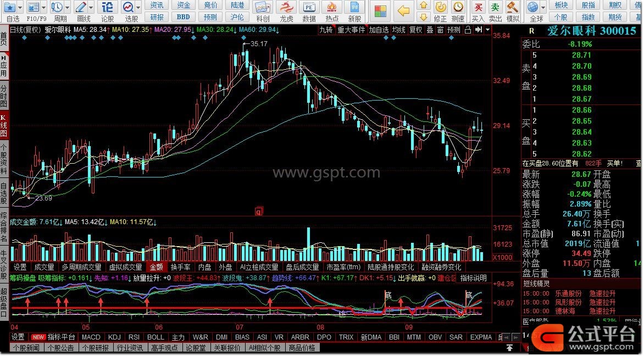Viewport: 644px width, 356px height.
Task: Click the 测速 speed test clock icon
Action: pos(458,7)
